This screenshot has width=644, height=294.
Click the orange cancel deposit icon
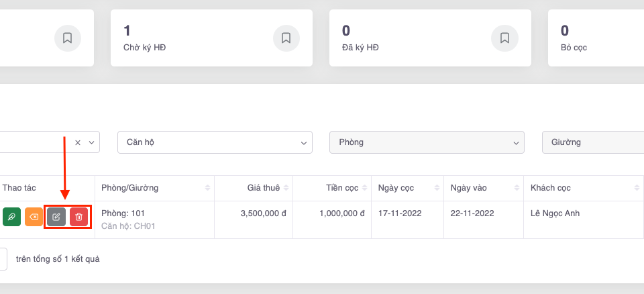pos(34,217)
